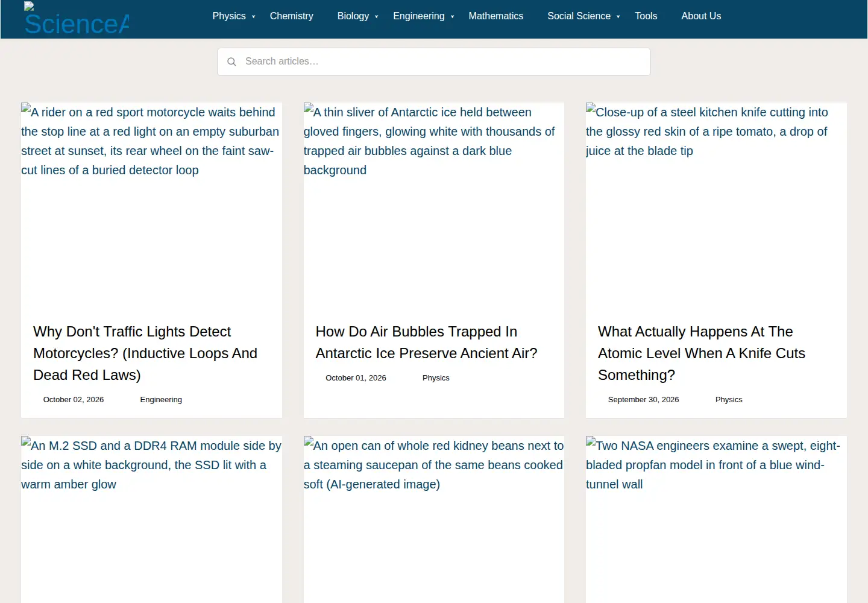The image size is (868, 603).
Task: Expand the Physics dropdown arrow
Action: click(x=254, y=17)
